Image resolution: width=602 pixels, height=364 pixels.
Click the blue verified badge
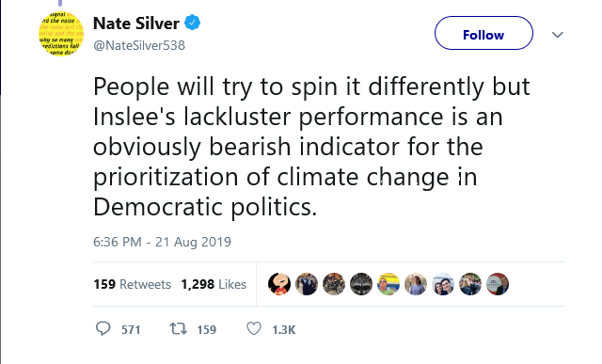click(x=192, y=23)
